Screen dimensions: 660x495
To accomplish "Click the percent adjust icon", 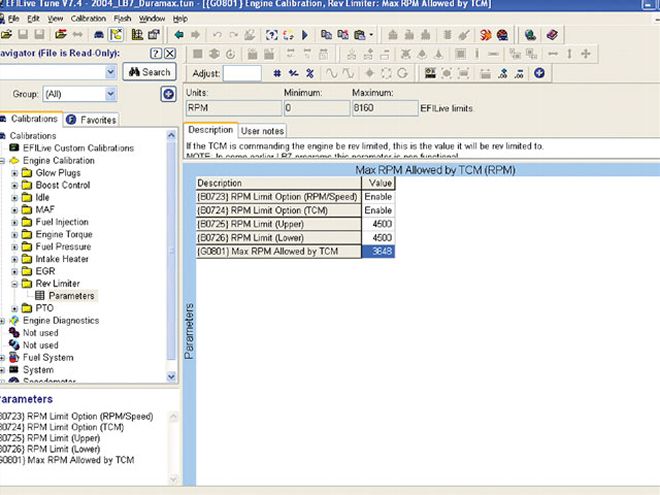I will (310, 73).
